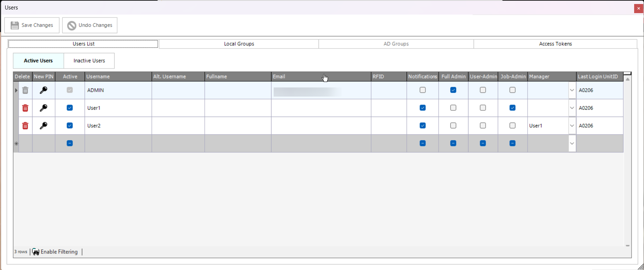Open the Inactive Users tab
This screenshot has width=644, height=270.
coord(89,61)
